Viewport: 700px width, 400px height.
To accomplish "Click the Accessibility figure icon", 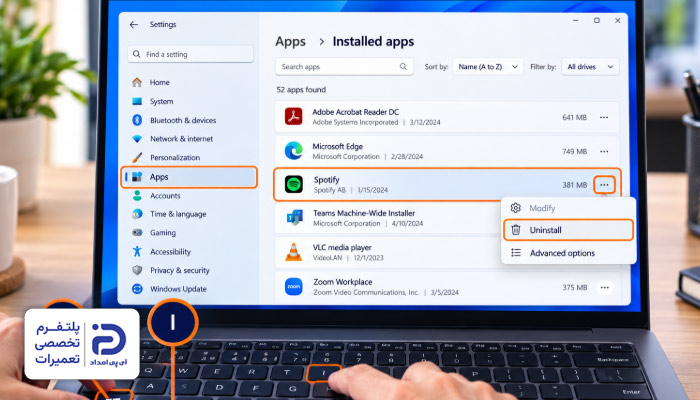I will [137, 252].
